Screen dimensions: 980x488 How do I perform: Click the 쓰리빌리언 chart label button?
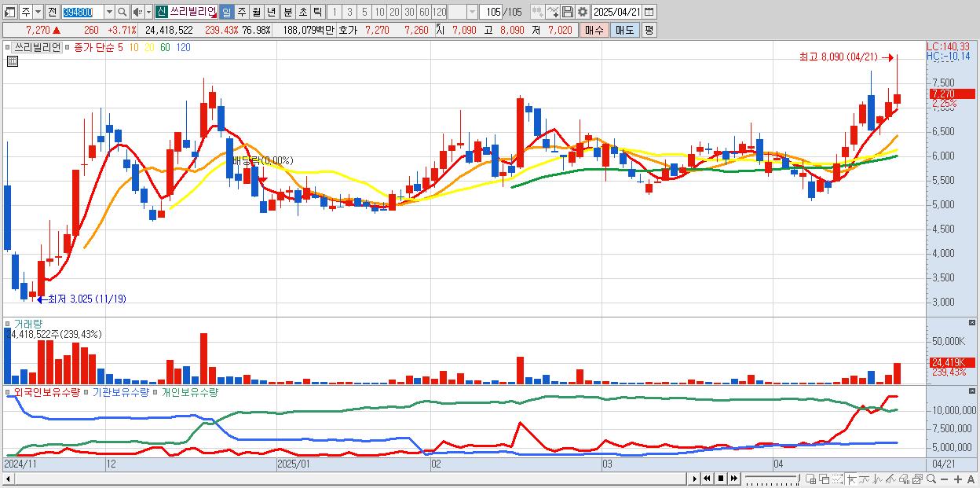37,47
